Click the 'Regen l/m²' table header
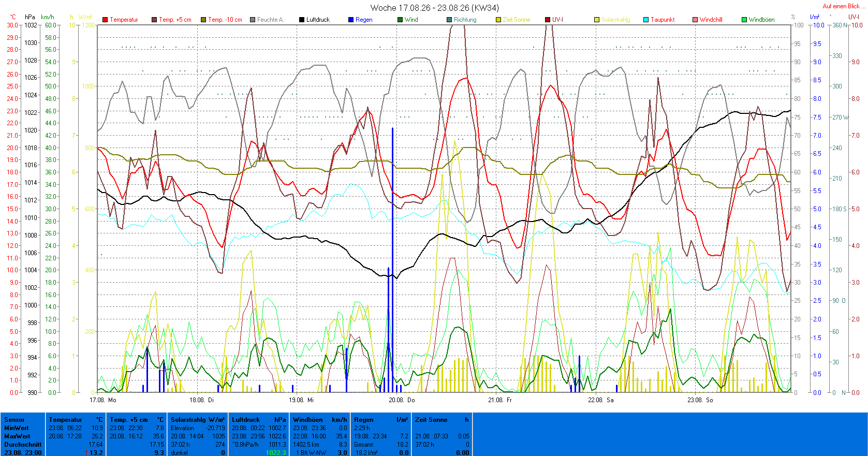 click(x=381, y=420)
